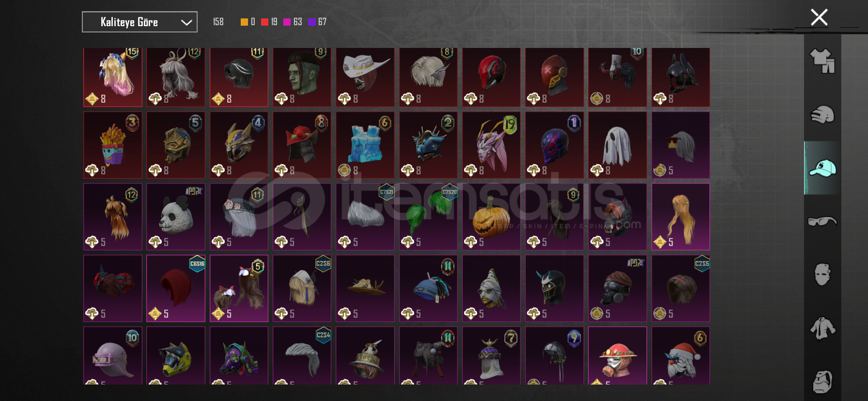Select the jacket category icon
Viewport: 868px width, 401px height.
pyautogui.click(x=822, y=328)
